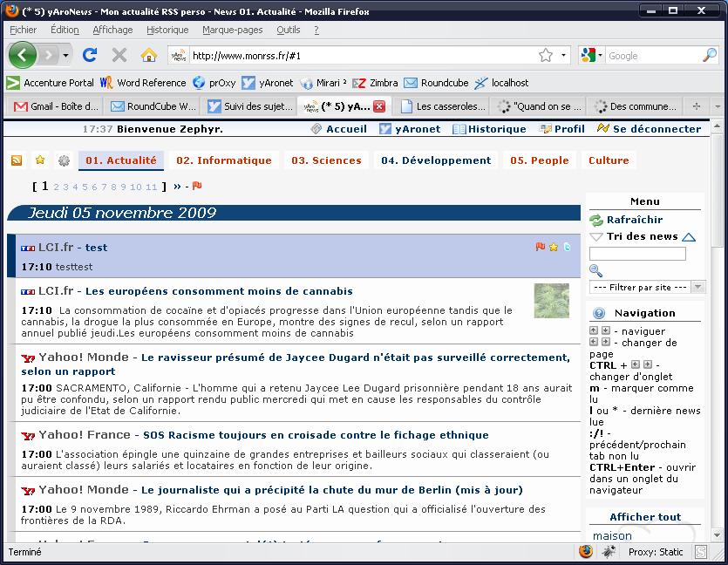Click the magnifying glass search icon in Menu
This screenshot has height=565, width=728.
596,271
